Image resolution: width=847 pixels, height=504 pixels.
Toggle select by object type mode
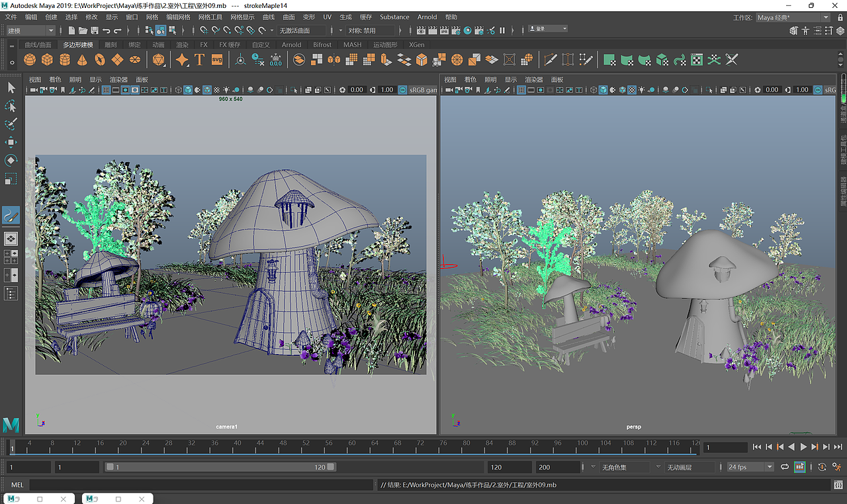[161, 30]
